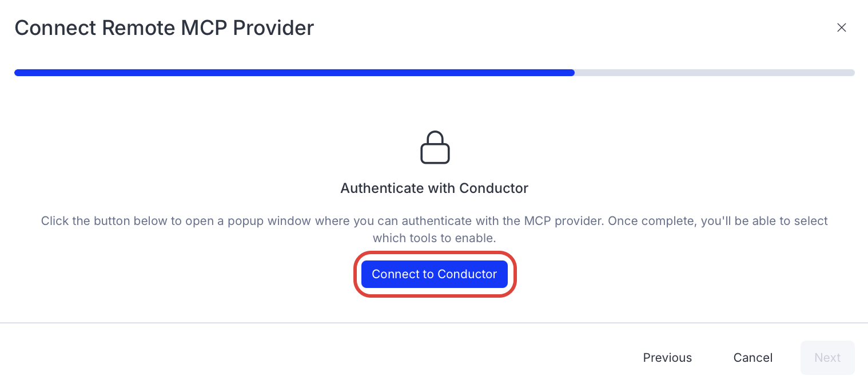The height and width of the screenshot is (387, 868).
Task: Close the Connect Remote MCP Provider dialog
Action: point(841,27)
